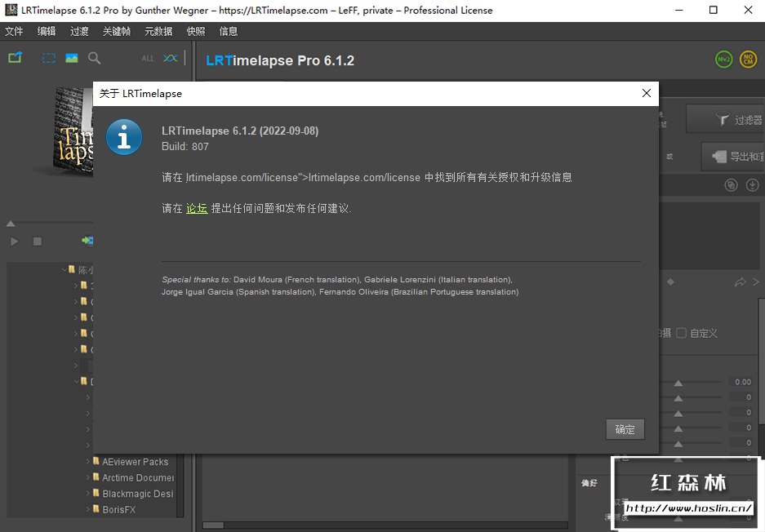Viewport: 765px width, 532px height.
Task: Open the 快照 menu
Action: point(196,31)
